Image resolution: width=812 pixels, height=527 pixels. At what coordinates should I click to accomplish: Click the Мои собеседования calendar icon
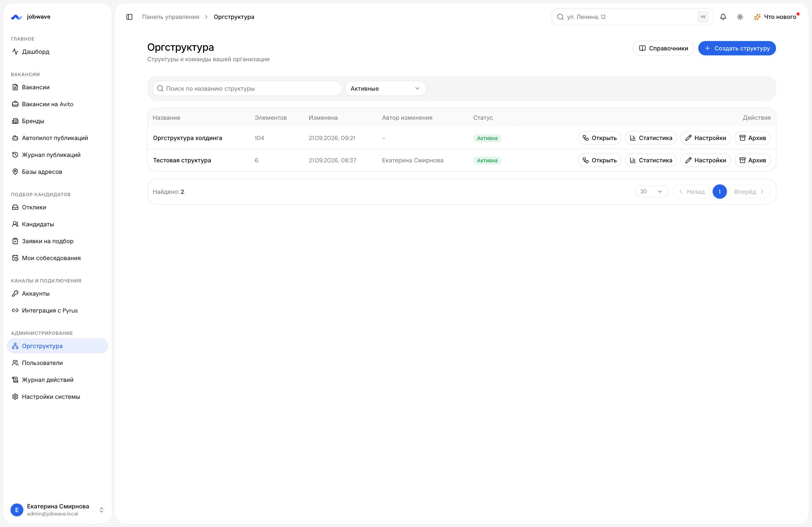click(x=15, y=258)
